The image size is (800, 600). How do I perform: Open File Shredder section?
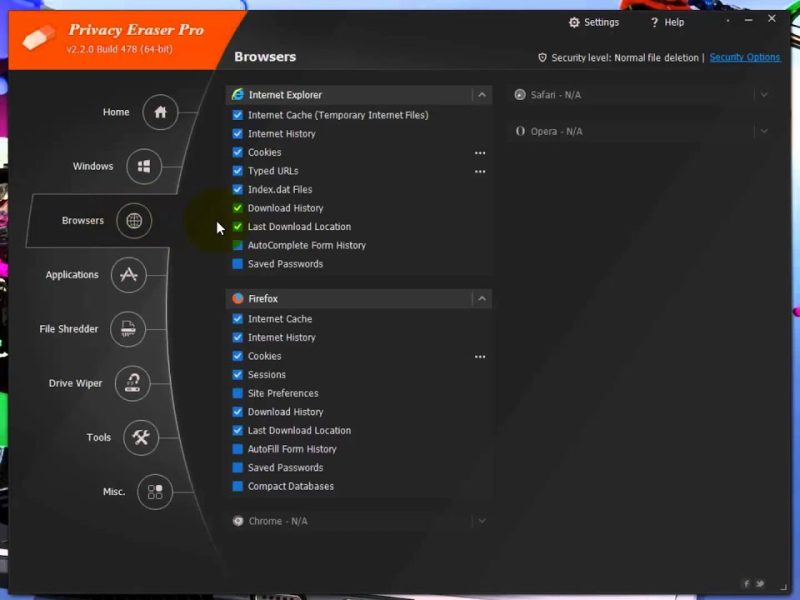point(69,329)
